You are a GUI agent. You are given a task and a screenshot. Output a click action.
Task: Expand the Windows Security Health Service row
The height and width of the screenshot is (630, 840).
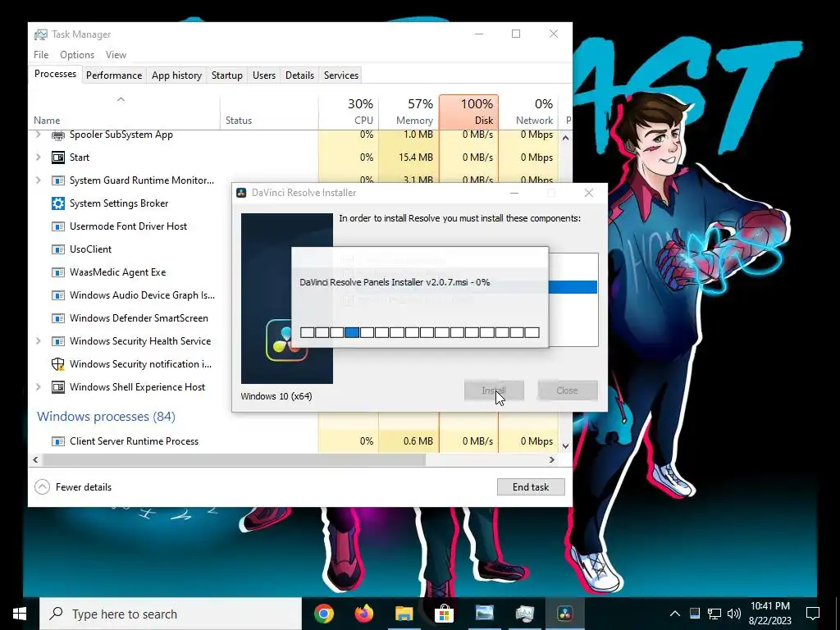coord(38,340)
